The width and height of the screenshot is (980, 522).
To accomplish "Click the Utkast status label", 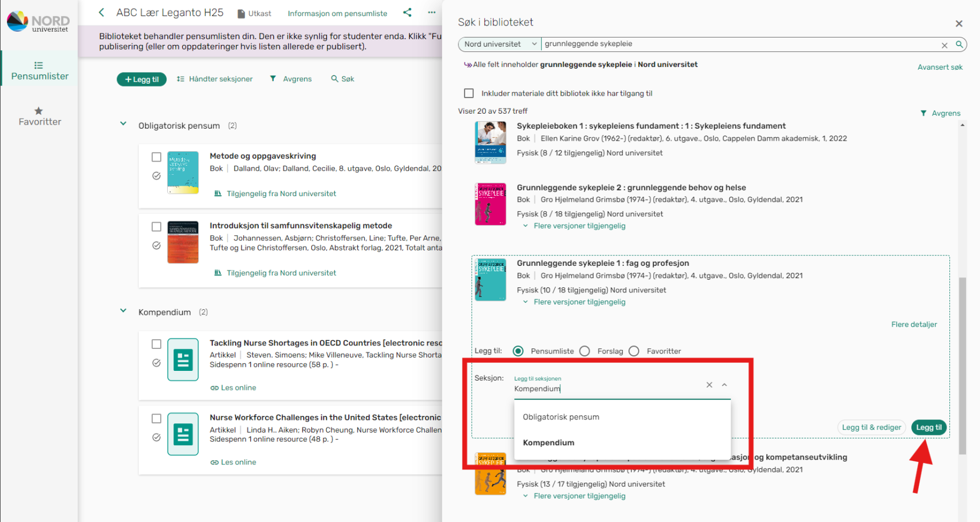I will coord(254,13).
